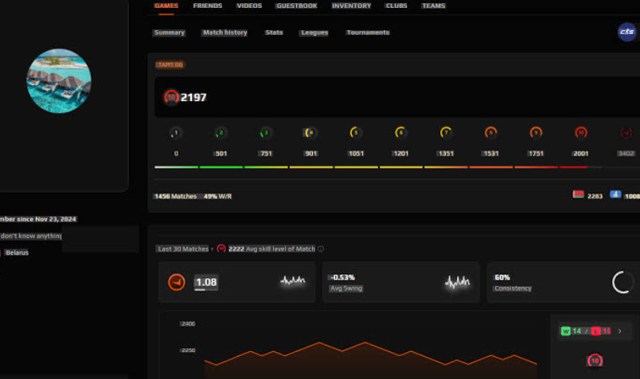Select the level 10 skill icon above 2001
The width and height of the screenshot is (640, 379).
coord(581,133)
